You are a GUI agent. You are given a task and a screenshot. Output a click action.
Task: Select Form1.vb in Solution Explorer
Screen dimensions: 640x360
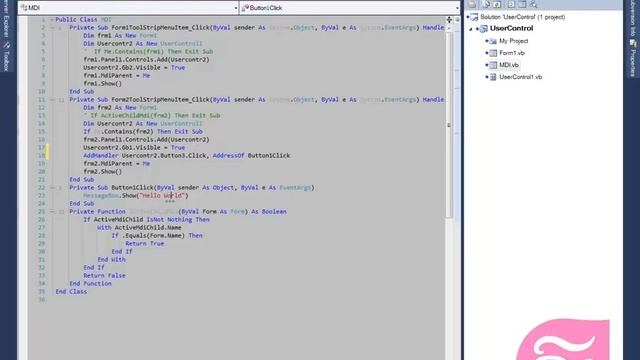pos(512,53)
